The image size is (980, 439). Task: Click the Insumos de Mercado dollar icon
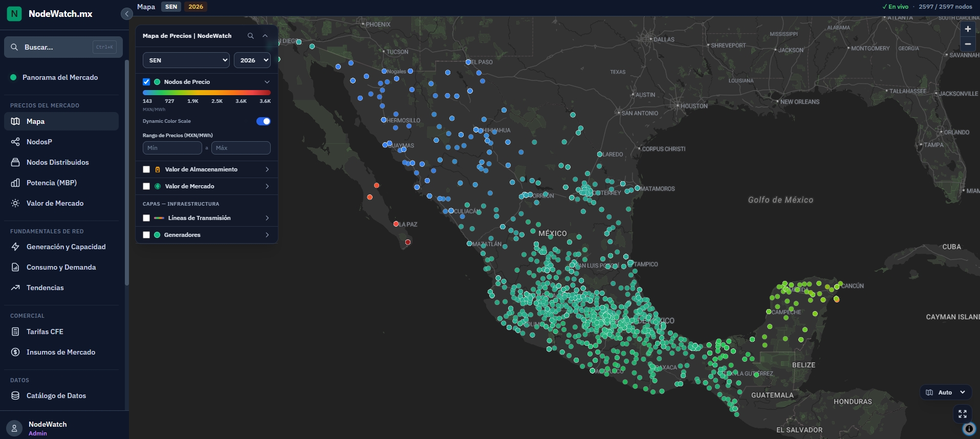tap(15, 352)
